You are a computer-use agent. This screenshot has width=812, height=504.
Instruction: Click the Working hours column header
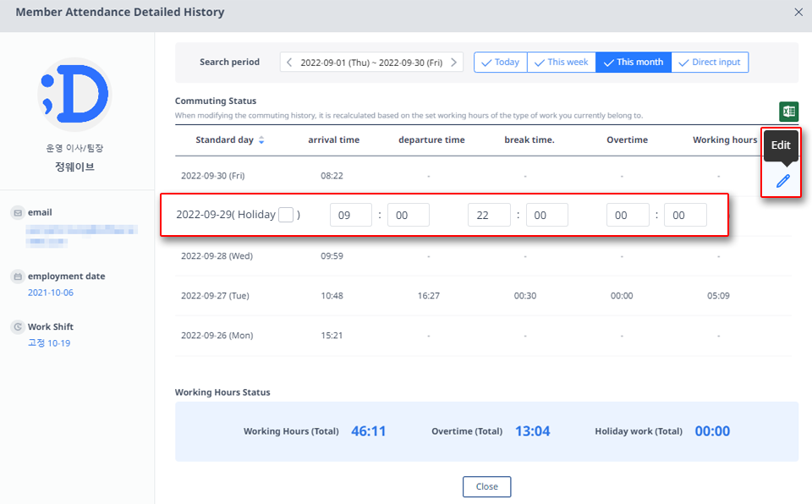click(725, 140)
